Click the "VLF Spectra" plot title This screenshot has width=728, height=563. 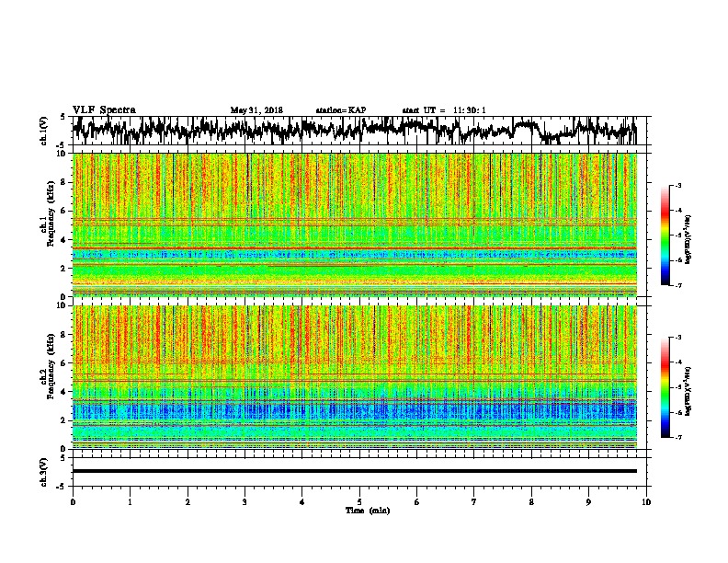click(x=105, y=110)
